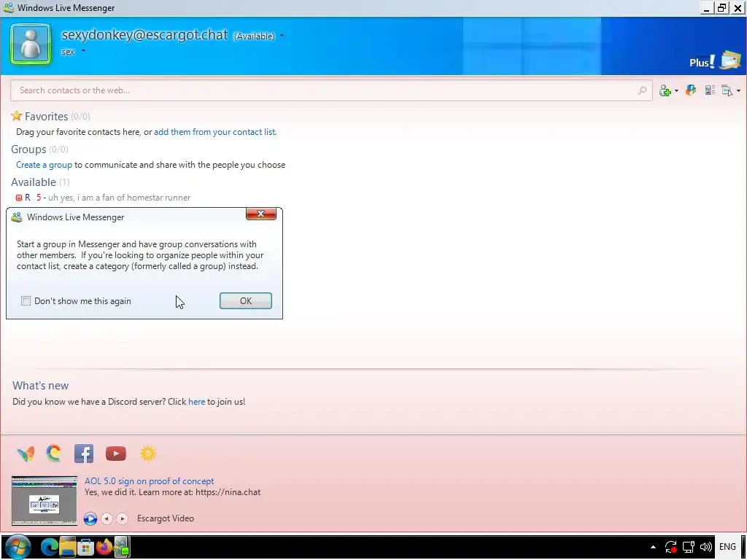Viewport: 747px width, 560px height.
Task: Click the volume speaker tray icon
Action: (706, 547)
